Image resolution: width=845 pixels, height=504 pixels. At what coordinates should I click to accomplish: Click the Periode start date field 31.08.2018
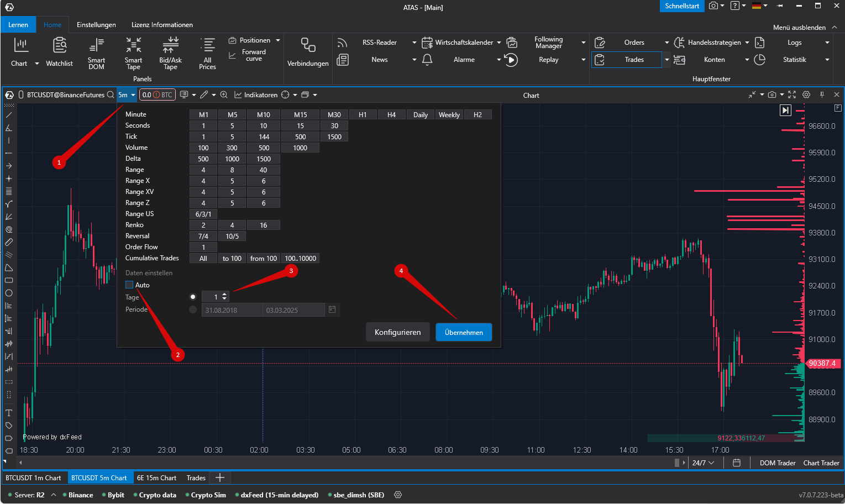coord(232,310)
